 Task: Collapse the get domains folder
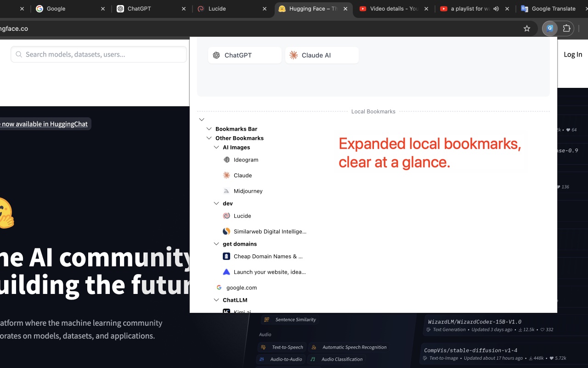216,244
